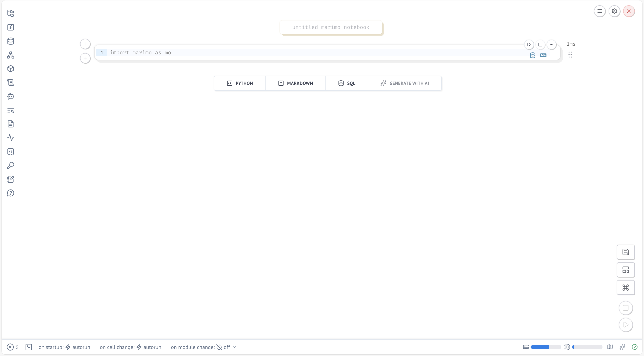The width and height of the screenshot is (644, 356).
Task: Open the file explorer sidebar panel
Action: point(10,13)
